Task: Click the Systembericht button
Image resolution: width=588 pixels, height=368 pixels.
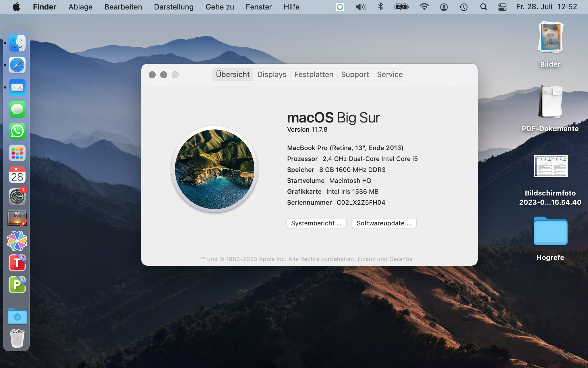Action: point(316,223)
